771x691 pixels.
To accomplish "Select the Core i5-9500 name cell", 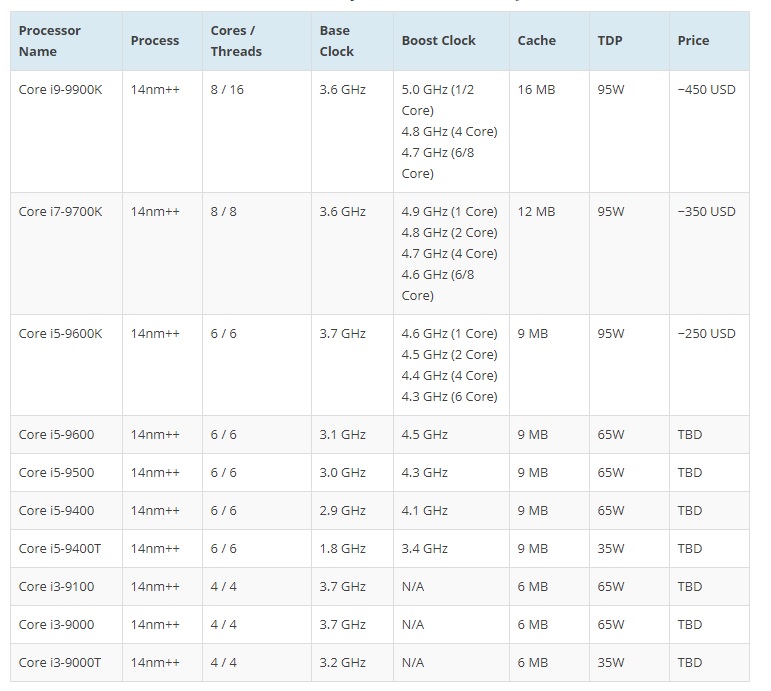I will [x=66, y=472].
